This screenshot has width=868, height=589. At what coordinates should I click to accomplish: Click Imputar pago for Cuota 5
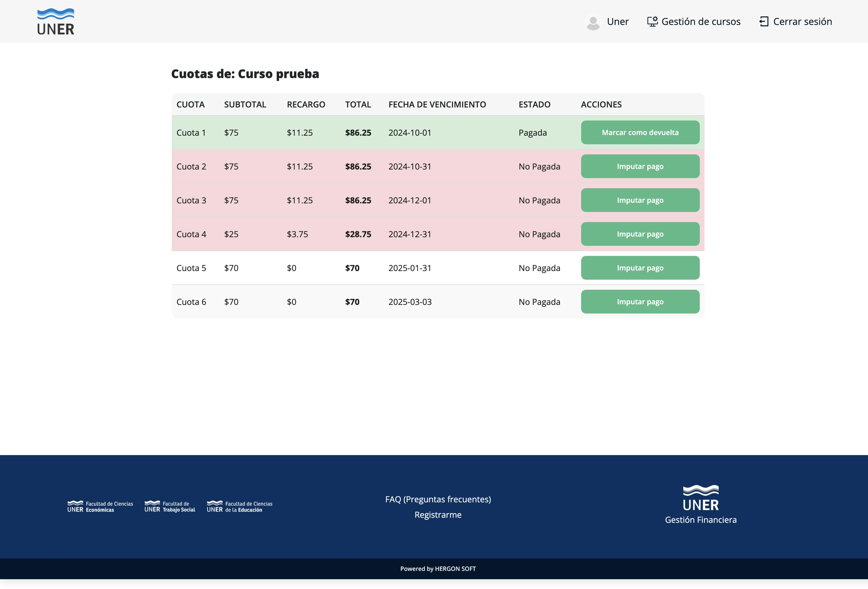tap(640, 267)
